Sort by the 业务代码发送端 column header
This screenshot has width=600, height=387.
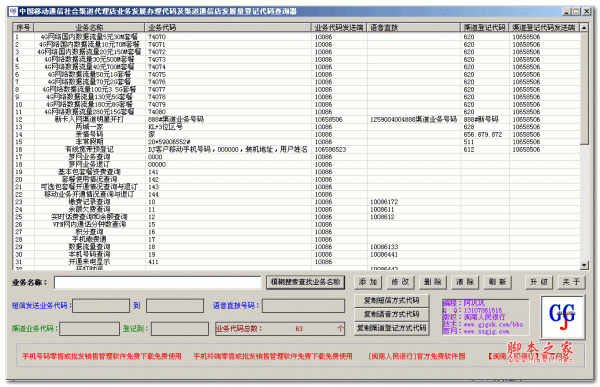(x=339, y=28)
